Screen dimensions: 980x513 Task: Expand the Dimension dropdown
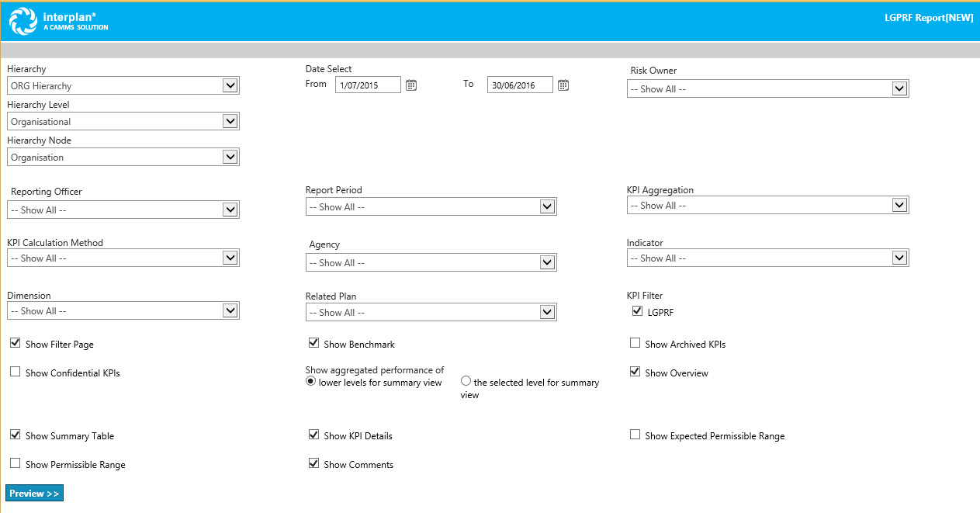123,310
